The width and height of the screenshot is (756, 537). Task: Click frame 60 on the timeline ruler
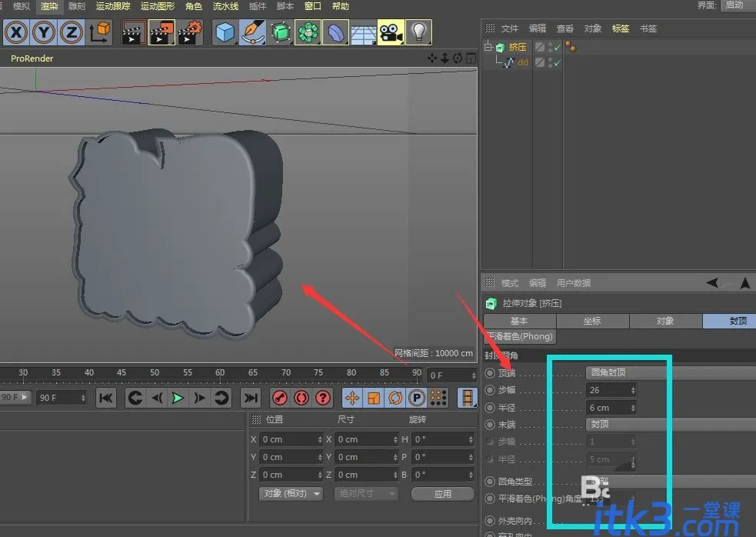(220, 372)
